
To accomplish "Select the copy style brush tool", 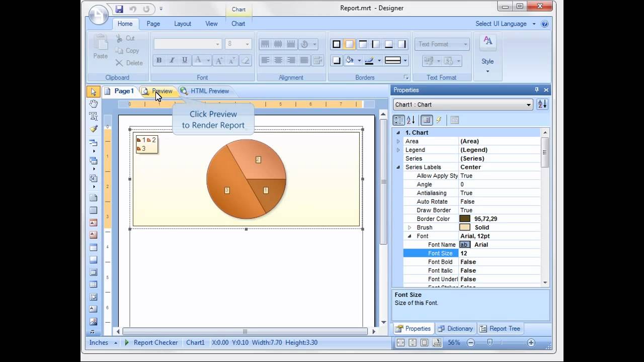I will pos(93,129).
